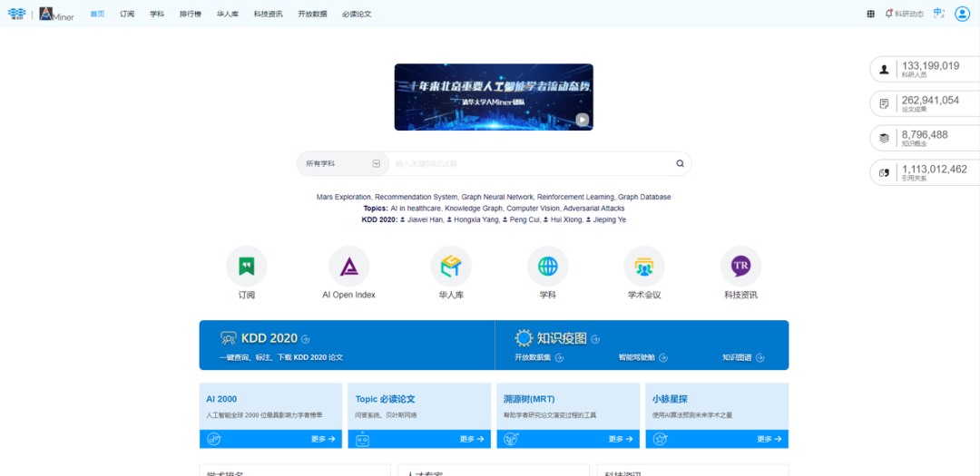Open the 华人库 nav menu item
This screenshot has width=980, height=476.
pyautogui.click(x=228, y=14)
